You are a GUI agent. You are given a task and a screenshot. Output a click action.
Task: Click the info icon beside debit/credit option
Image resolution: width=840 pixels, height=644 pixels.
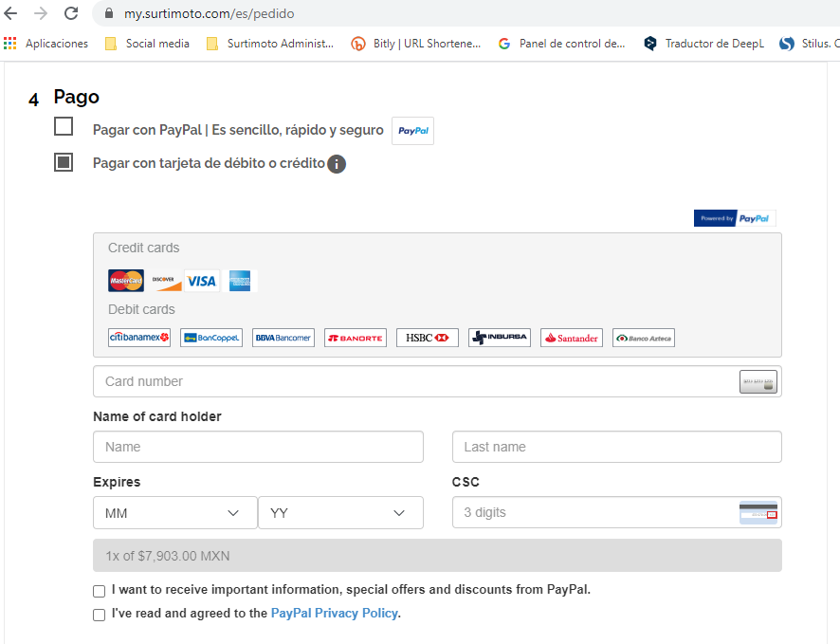(x=337, y=164)
